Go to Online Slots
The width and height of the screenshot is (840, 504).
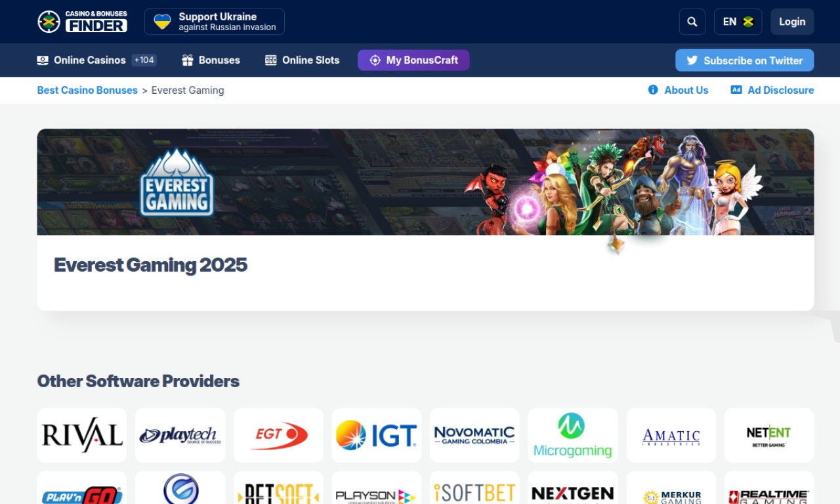[302, 60]
